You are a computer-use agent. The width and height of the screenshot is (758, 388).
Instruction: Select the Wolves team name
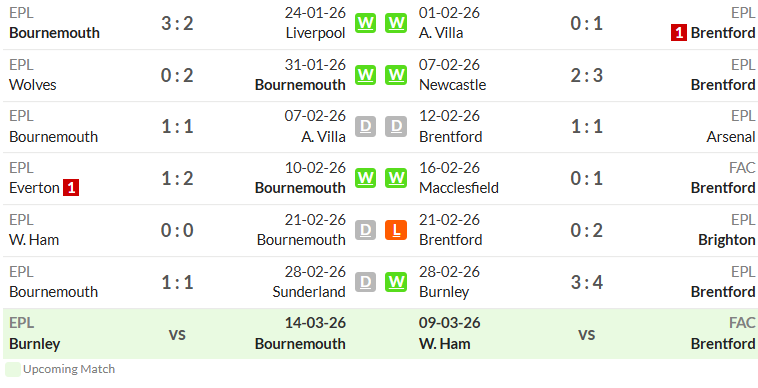33,85
